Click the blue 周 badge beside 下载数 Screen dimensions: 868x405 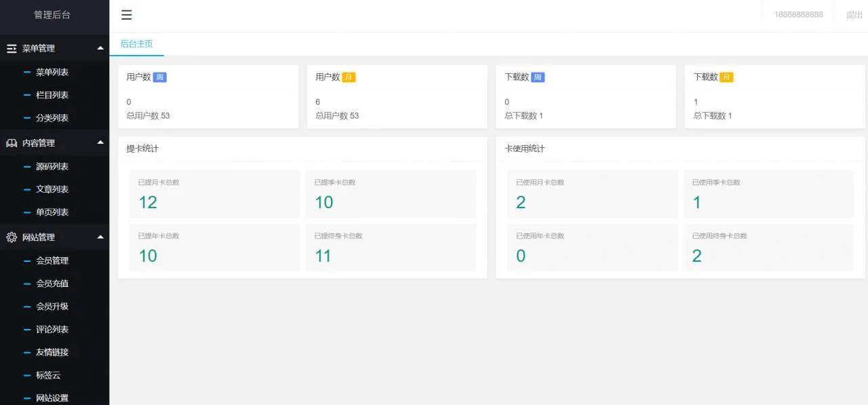pyautogui.click(x=537, y=77)
